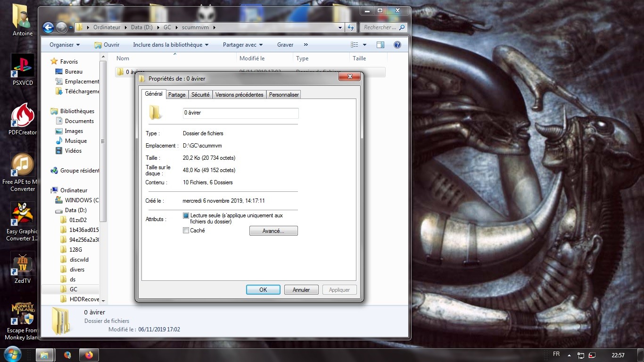
Task: Open the Vidéos library
Action: pos(73,151)
